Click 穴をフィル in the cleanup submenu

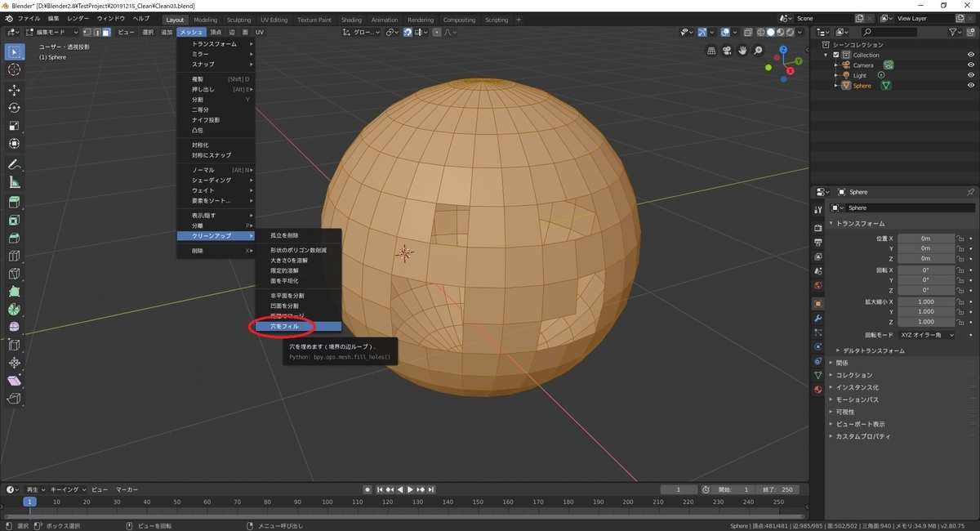pyautogui.click(x=285, y=326)
